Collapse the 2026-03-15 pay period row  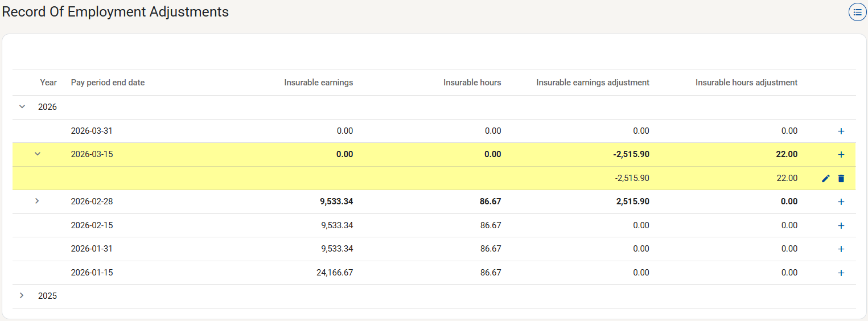click(x=38, y=154)
